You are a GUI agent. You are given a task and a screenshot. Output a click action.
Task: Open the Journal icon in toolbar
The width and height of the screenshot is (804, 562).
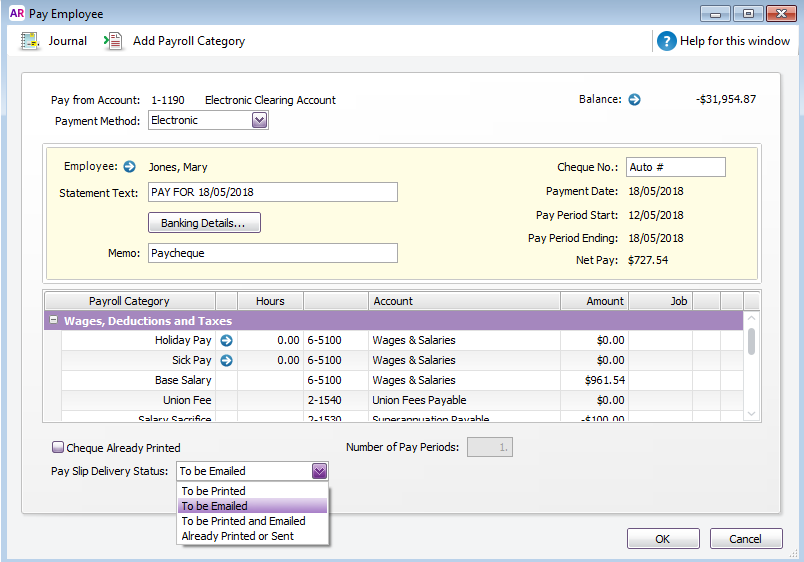(x=30, y=41)
